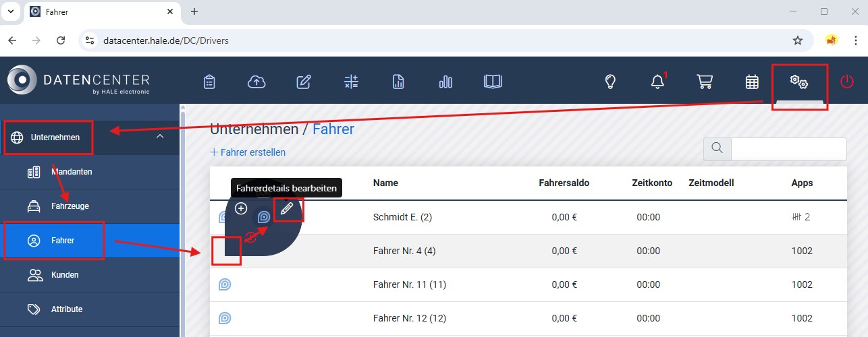Viewport: 868px width, 337px height.
Task: Reload the browser page
Action: coord(61,40)
